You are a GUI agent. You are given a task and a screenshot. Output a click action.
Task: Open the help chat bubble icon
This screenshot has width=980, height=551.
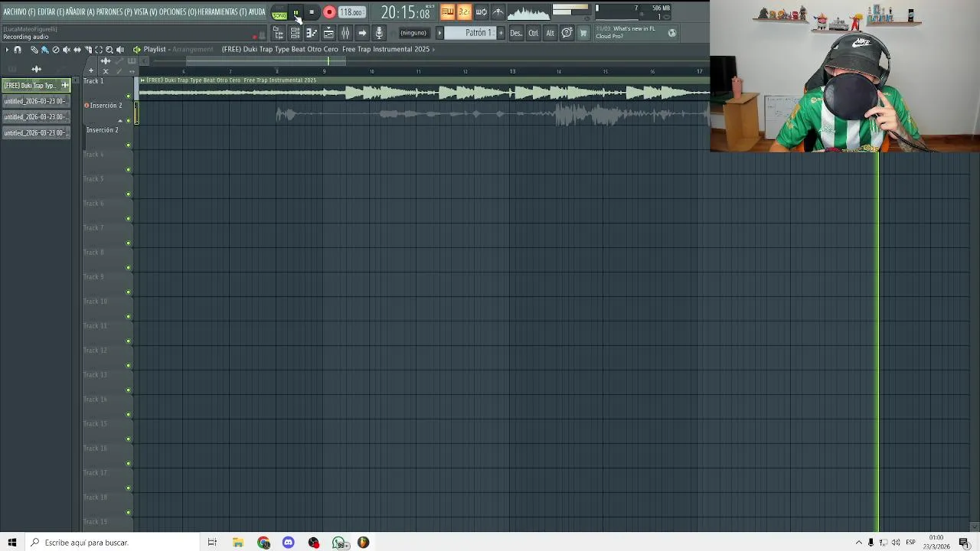pyautogui.click(x=567, y=33)
